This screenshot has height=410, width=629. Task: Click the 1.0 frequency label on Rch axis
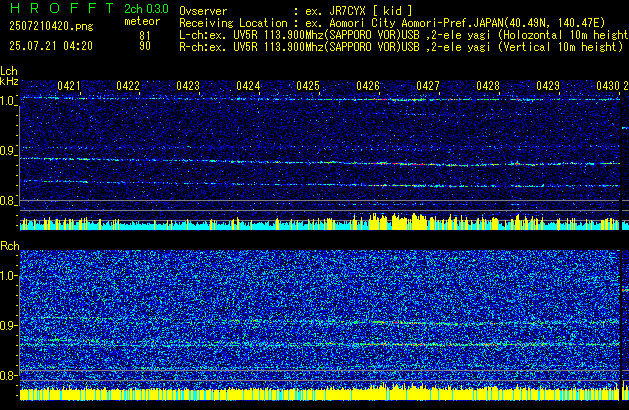point(8,276)
